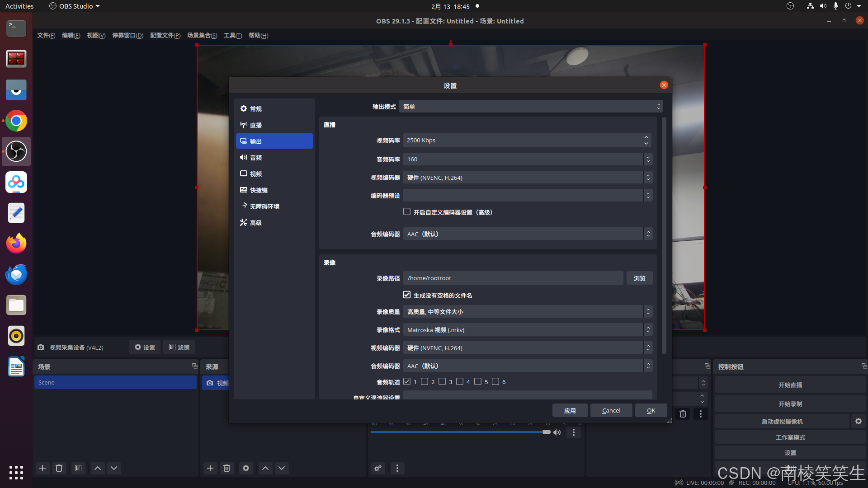The width and height of the screenshot is (868, 488).
Task: Open scene filters icon in scenes toolbar
Action: coord(78,468)
